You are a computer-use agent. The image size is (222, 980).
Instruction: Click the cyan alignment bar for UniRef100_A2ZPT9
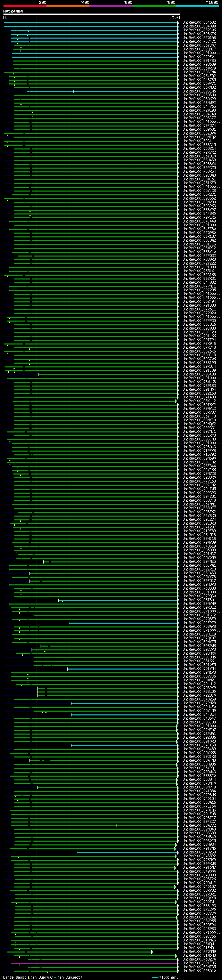click(124, 623)
